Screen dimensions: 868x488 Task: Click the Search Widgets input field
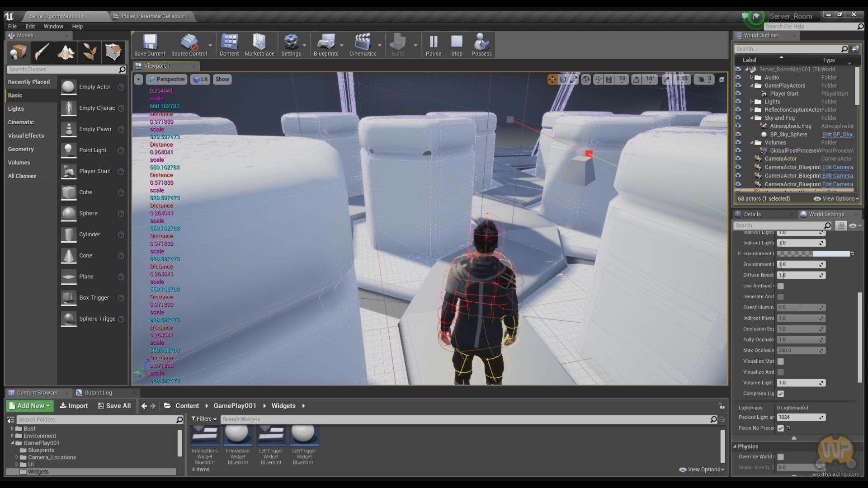point(466,419)
